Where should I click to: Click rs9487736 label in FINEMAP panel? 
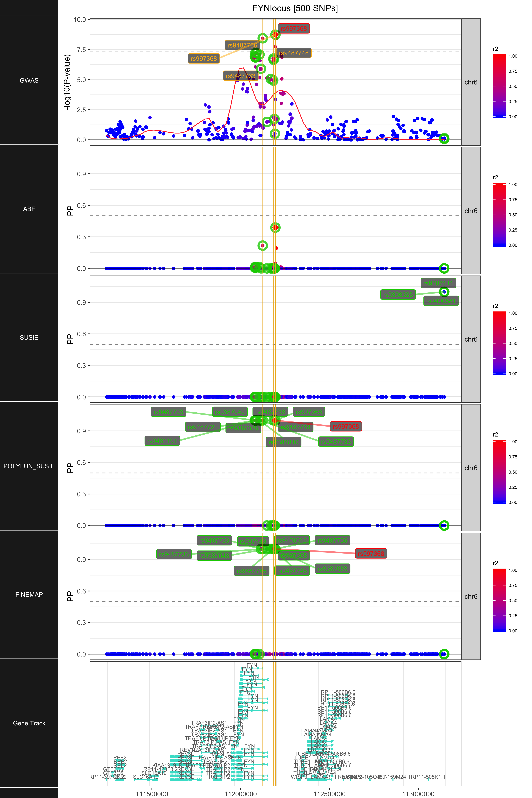(x=174, y=554)
